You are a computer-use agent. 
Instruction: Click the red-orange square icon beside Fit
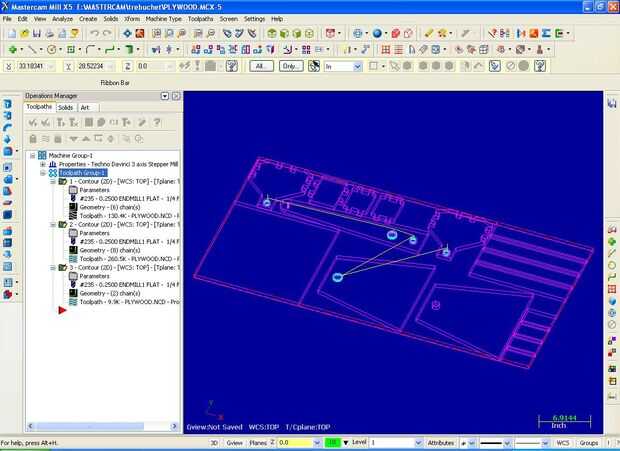140,34
